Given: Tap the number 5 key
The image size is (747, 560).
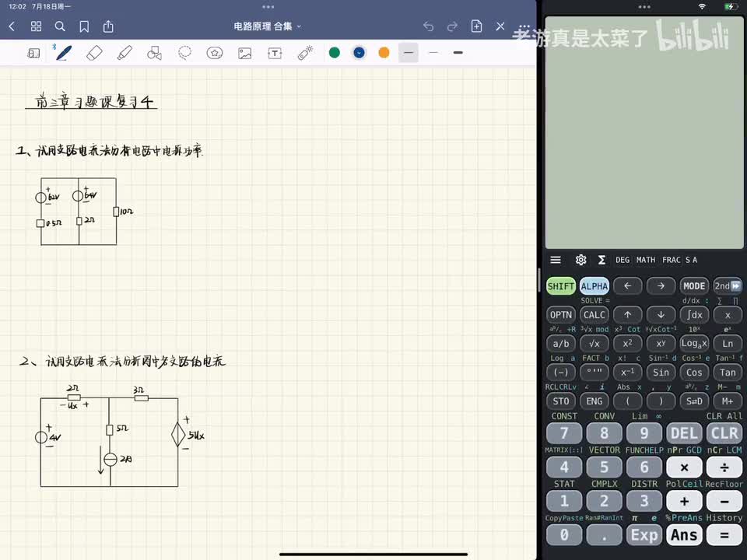Looking at the screenshot, I should click(x=604, y=467).
